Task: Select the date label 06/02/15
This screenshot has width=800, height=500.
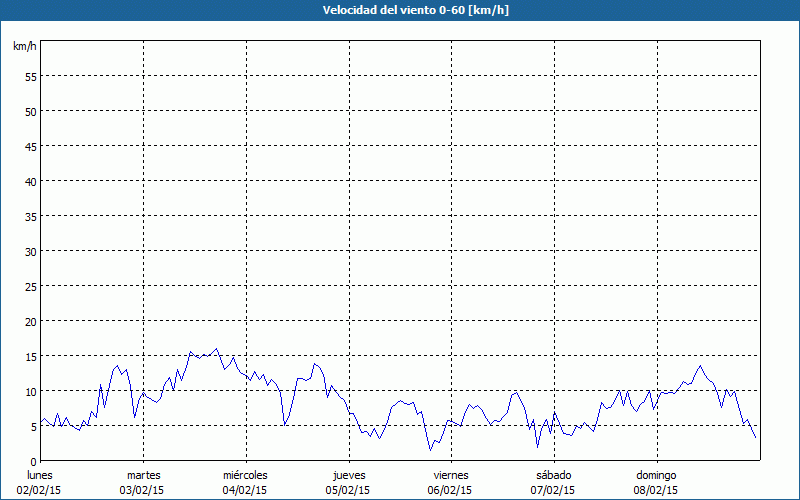Action: [451, 490]
